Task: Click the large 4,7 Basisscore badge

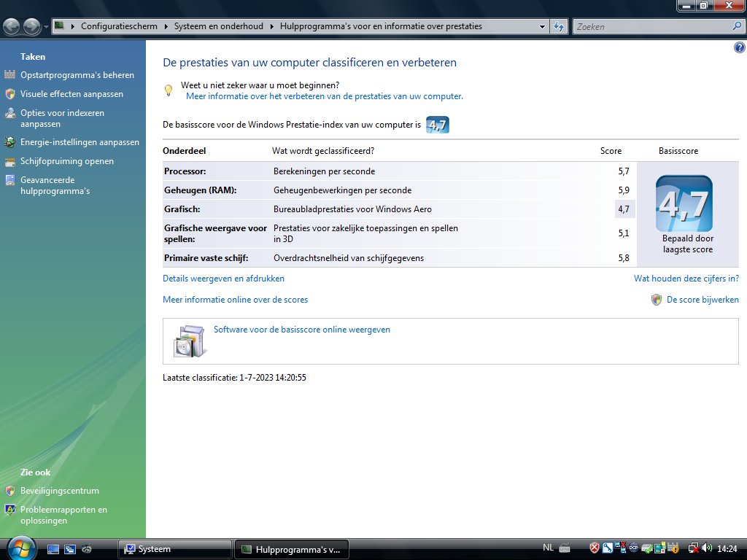Action: coord(684,204)
